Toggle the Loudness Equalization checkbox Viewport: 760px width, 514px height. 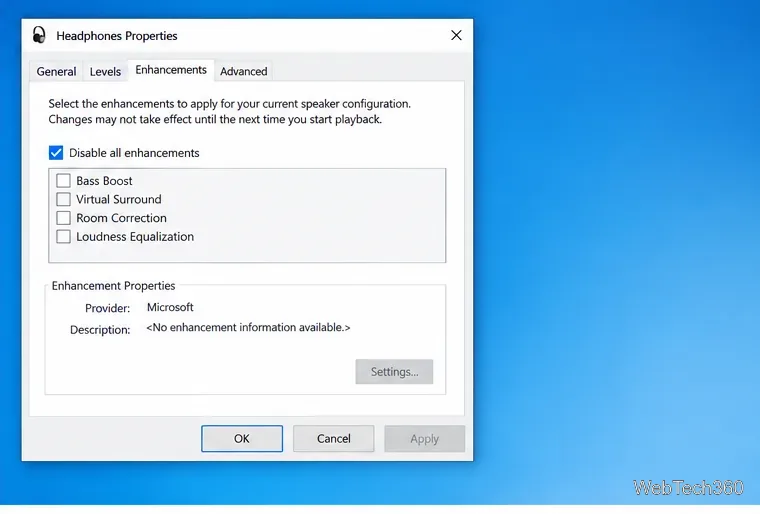coord(63,237)
